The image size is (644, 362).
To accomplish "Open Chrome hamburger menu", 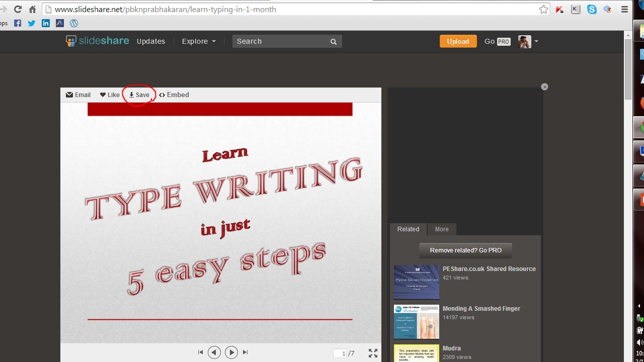I will point(624,10).
